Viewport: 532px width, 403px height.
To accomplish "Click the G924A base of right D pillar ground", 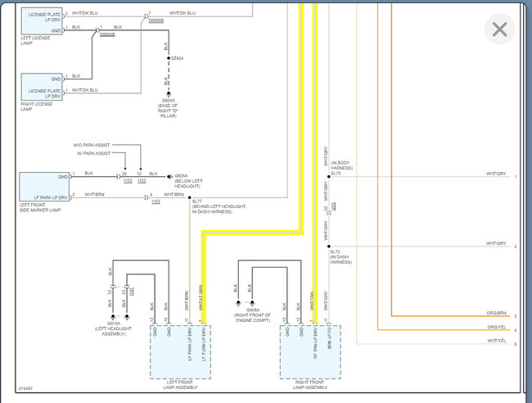I will [x=168, y=108].
